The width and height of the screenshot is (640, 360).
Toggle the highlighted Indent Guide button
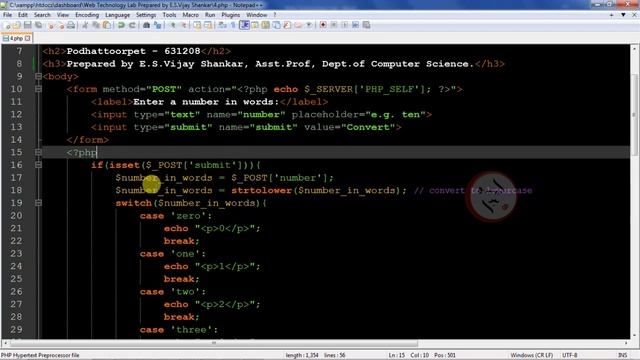(x=244, y=25)
